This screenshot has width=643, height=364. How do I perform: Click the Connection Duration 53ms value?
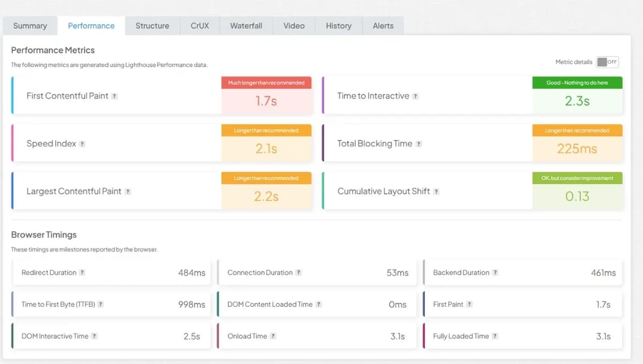[398, 272]
